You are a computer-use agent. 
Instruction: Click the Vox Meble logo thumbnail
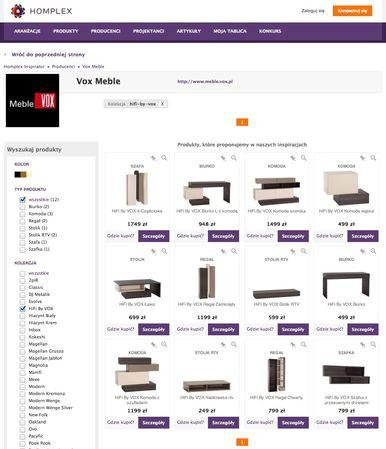tap(32, 100)
